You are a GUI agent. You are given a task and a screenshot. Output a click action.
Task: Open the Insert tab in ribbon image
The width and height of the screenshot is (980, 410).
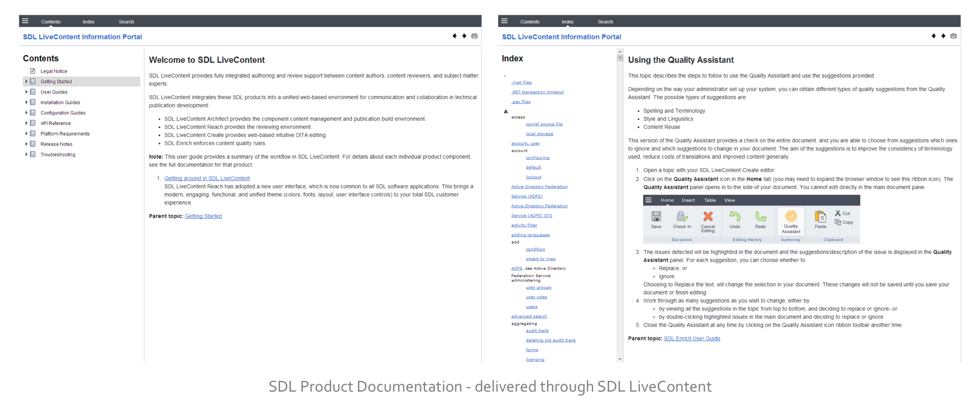(688, 200)
